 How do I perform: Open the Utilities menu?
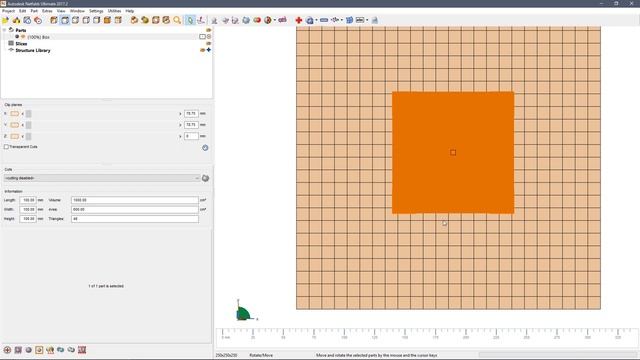point(114,11)
